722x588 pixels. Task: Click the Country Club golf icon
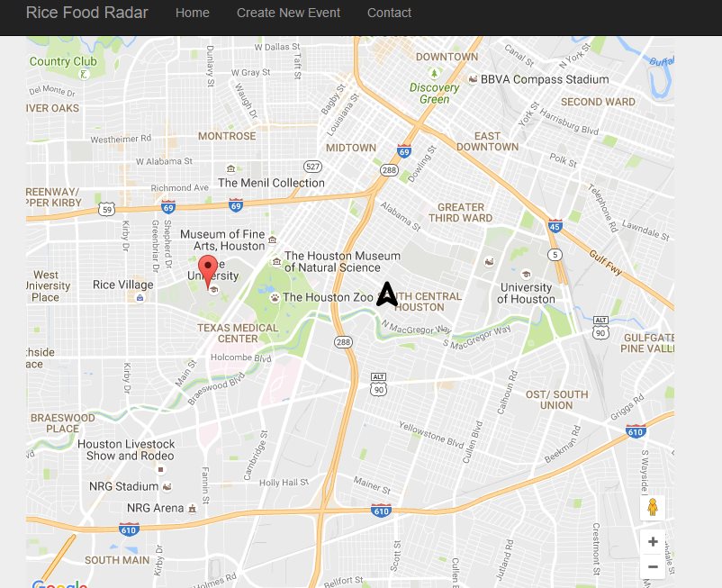tap(84, 74)
